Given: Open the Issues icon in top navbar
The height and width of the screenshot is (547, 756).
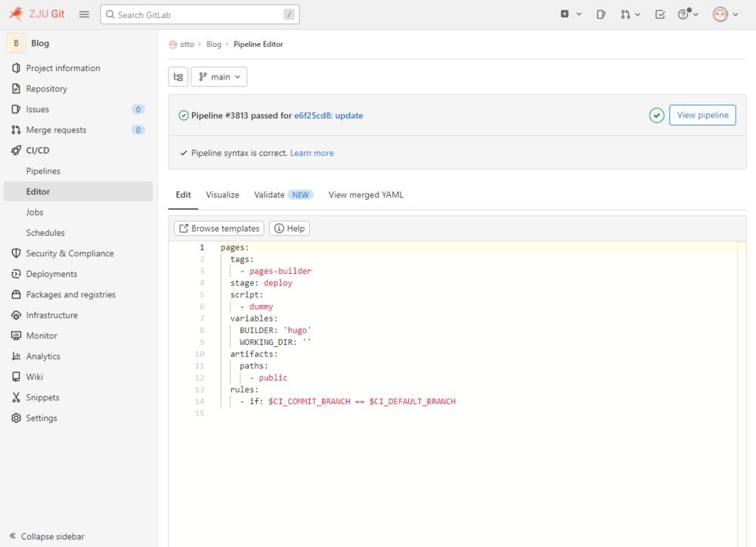Looking at the screenshot, I should (x=601, y=14).
